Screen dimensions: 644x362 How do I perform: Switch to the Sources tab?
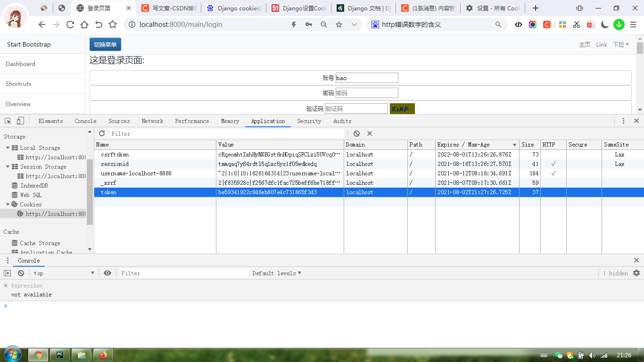click(119, 121)
